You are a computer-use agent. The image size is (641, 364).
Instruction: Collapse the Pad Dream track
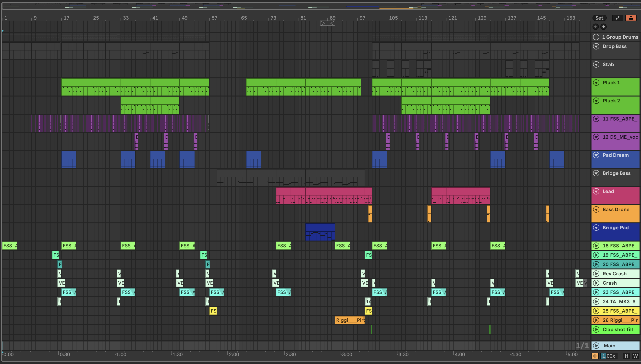pos(596,155)
